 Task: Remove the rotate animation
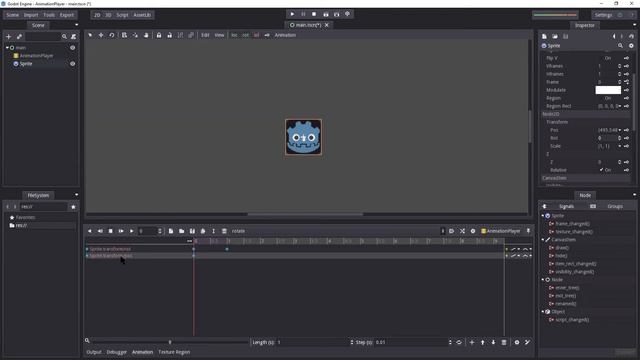tap(224, 231)
